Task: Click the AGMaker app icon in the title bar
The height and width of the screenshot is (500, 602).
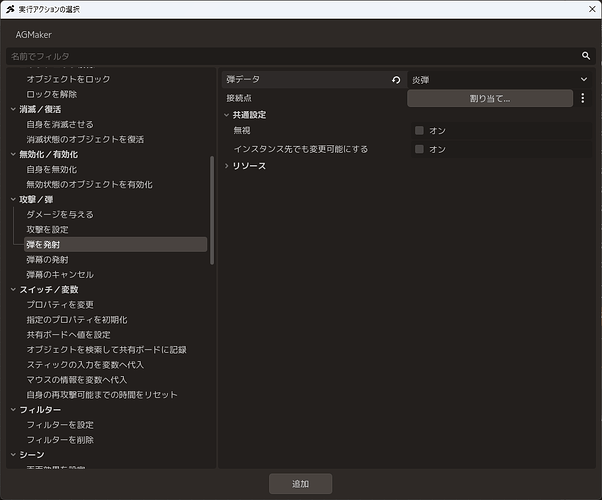Action: click(10, 9)
